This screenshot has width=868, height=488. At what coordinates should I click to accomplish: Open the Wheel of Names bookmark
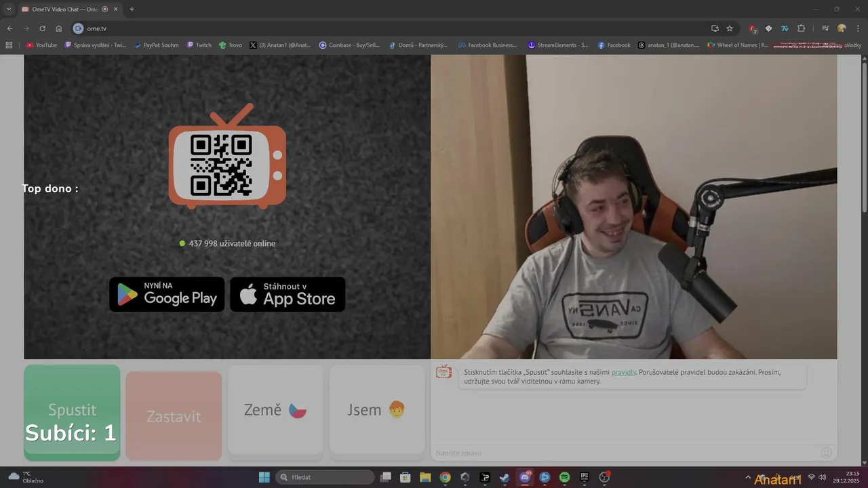(737, 45)
